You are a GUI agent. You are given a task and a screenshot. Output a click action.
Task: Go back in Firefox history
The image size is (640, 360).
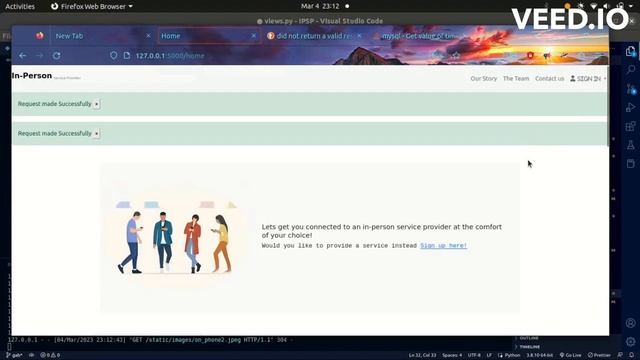pos(23,56)
